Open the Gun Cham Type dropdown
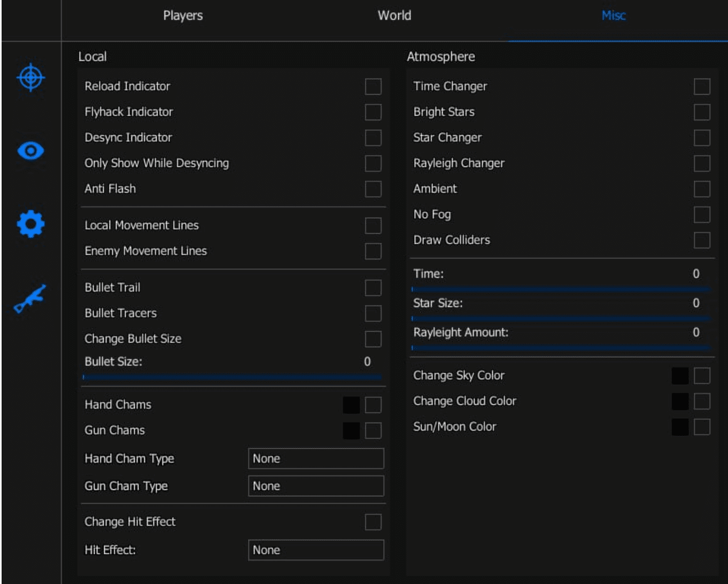This screenshot has width=728, height=584. (316, 486)
